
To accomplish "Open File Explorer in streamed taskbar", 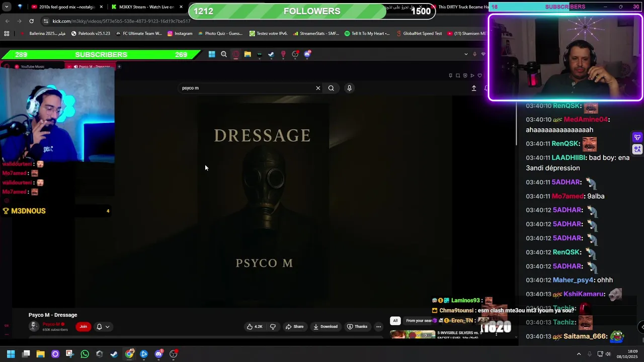I will point(248,54).
